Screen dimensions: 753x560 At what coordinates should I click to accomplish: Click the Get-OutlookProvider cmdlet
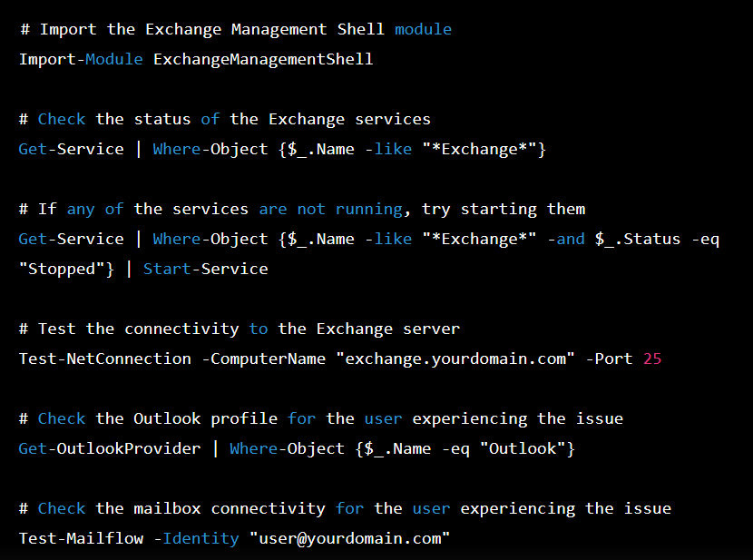click(x=110, y=448)
